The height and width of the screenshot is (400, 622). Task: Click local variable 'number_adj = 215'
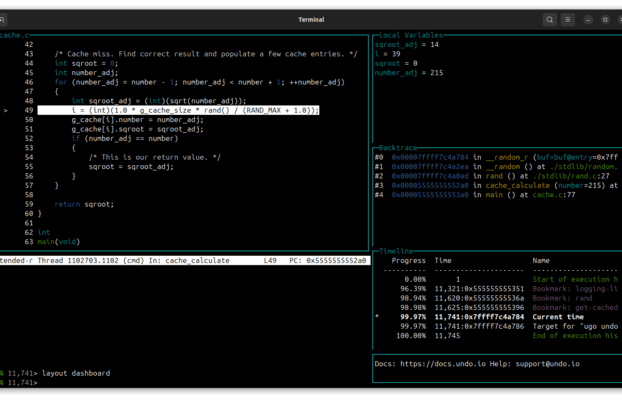click(409, 73)
